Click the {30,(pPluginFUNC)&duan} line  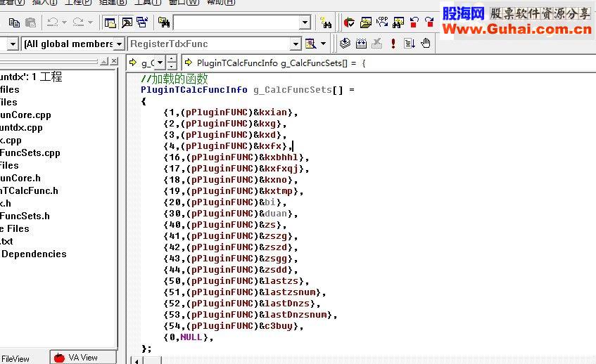pyautogui.click(x=230, y=214)
